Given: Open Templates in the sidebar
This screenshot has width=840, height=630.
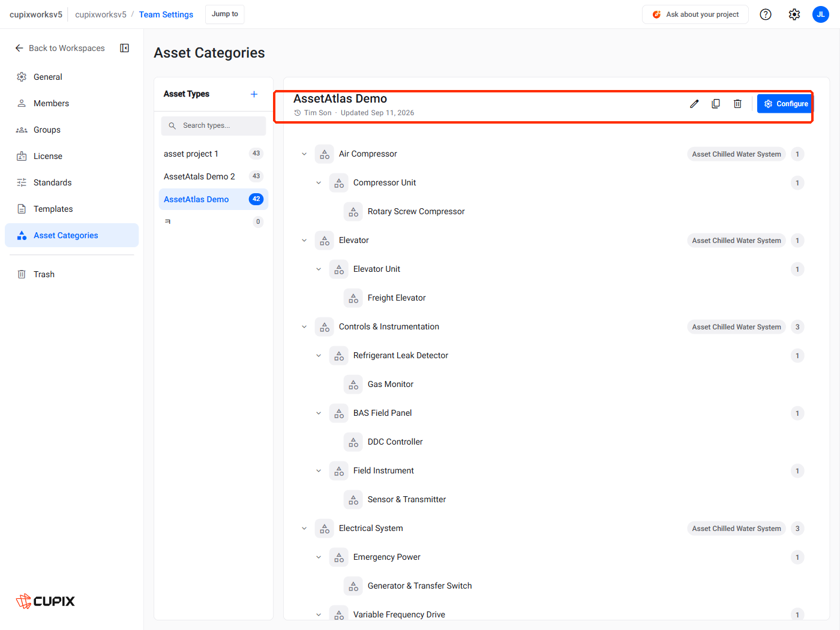Looking at the screenshot, I should click(x=72, y=209).
